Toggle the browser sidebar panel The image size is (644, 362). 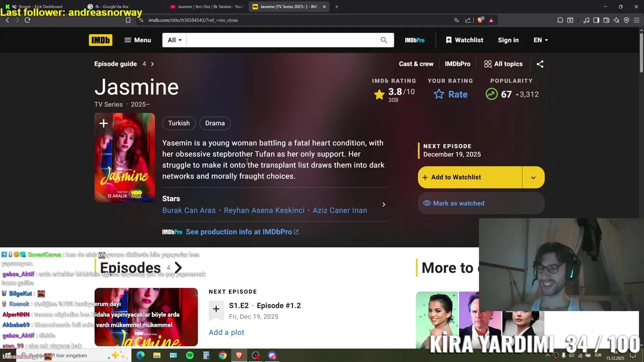[596, 20]
